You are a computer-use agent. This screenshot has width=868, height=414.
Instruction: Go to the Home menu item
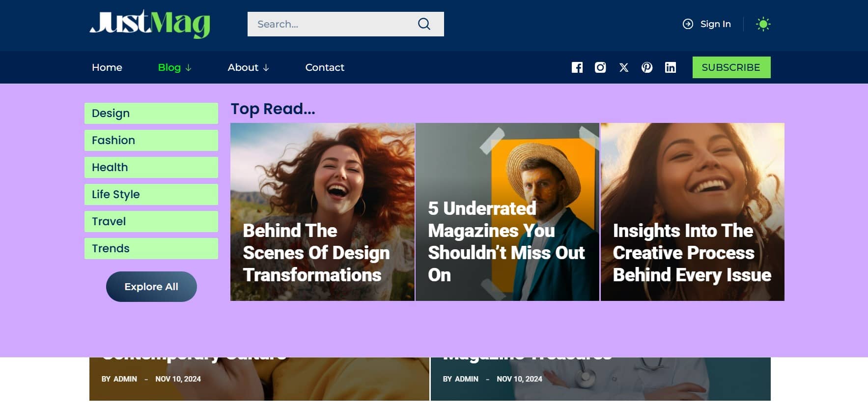click(x=107, y=67)
